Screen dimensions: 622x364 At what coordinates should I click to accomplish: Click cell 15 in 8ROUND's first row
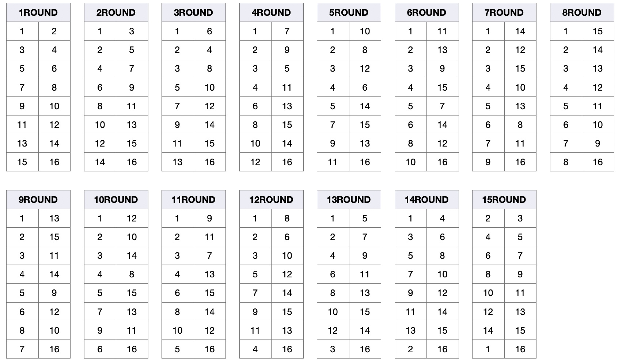598,31
